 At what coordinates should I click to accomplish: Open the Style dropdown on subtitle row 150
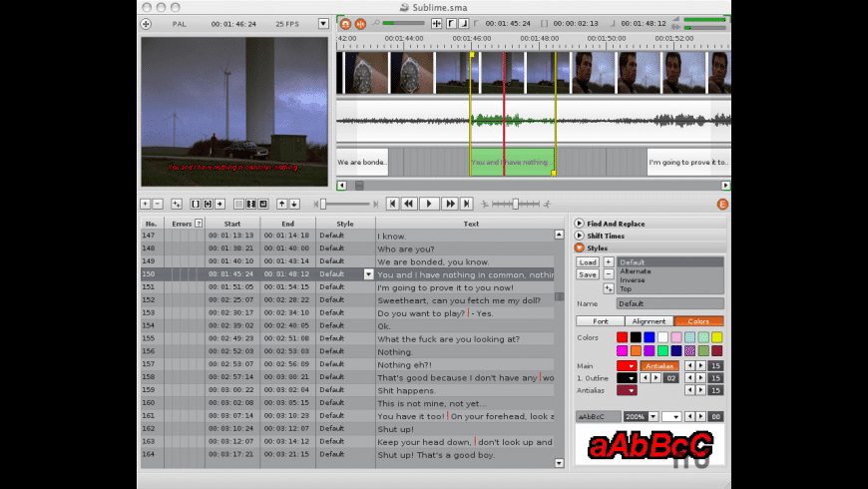[369, 274]
